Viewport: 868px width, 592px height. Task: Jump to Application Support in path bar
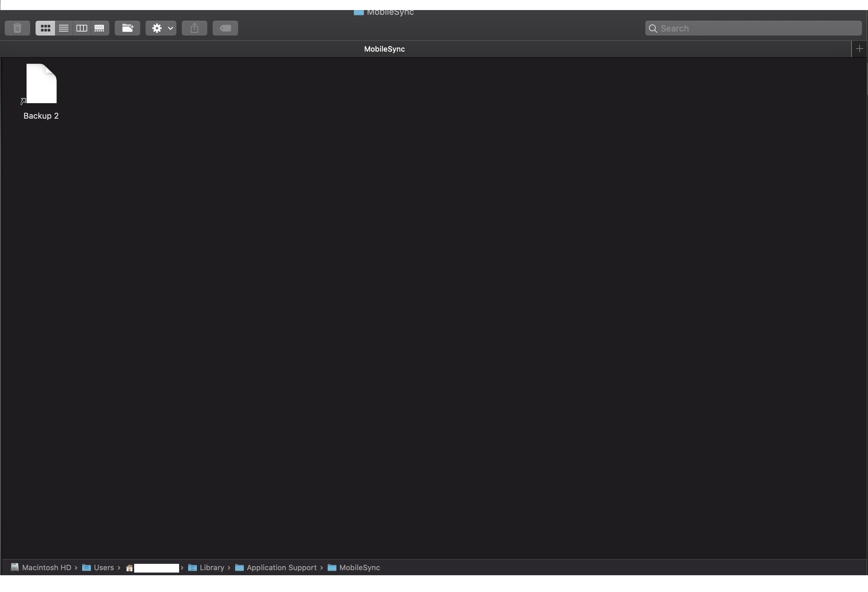281,568
